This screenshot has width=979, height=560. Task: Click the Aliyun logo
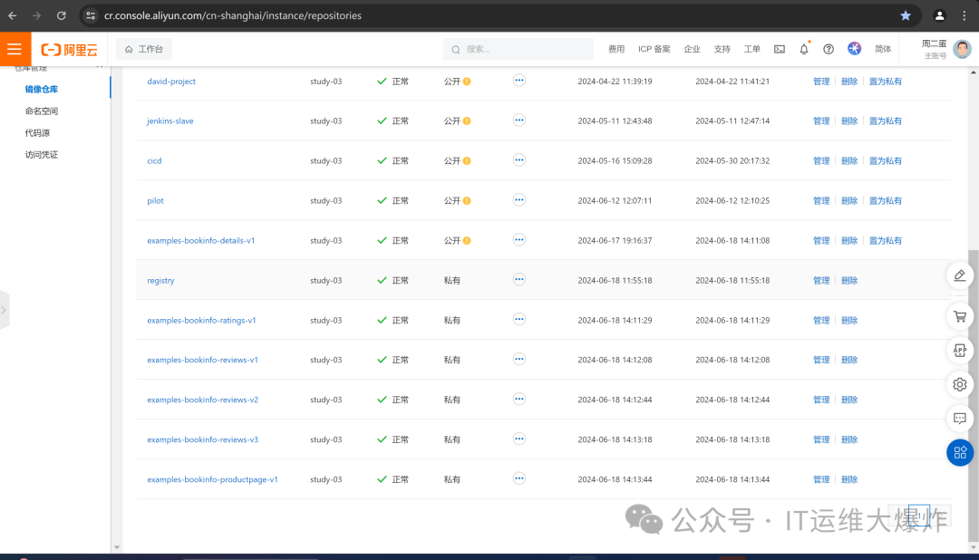pos(69,49)
